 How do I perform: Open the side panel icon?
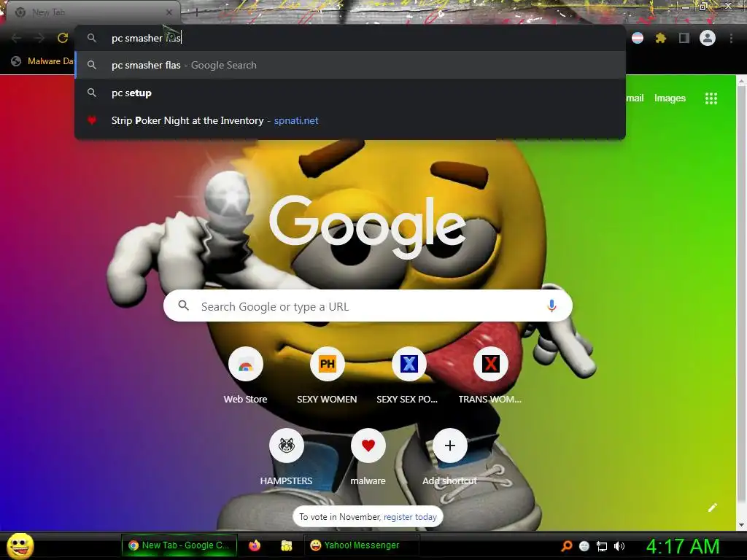pyautogui.click(x=684, y=38)
